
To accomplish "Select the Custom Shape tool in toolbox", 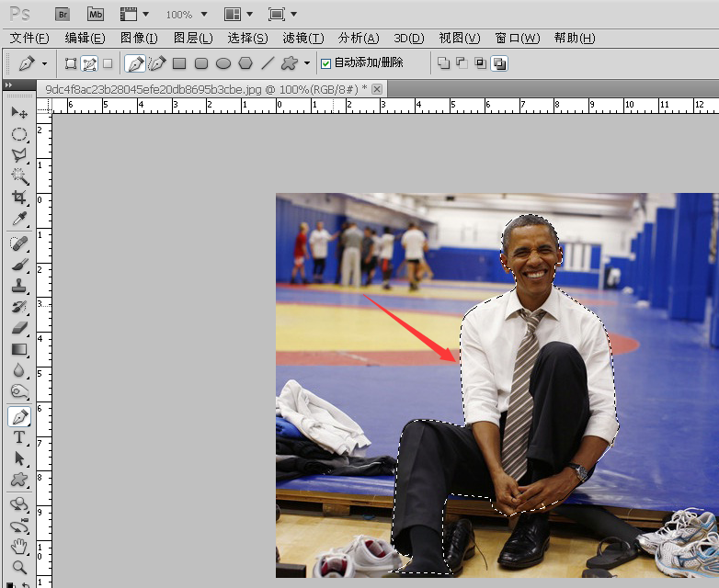I will (18, 480).
